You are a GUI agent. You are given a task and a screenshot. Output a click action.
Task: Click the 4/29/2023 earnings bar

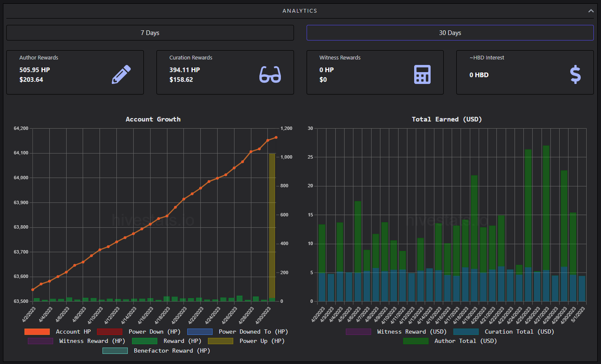[x=564, y=236]
